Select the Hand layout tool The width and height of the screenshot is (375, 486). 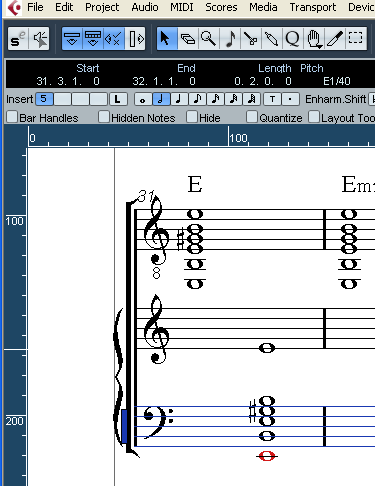[x=314, y=39]
